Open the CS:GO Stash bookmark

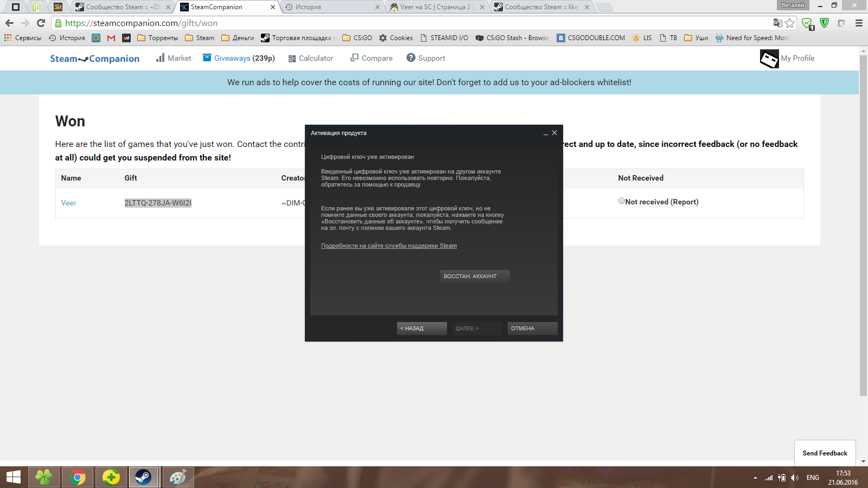click(x=512, y=38)
